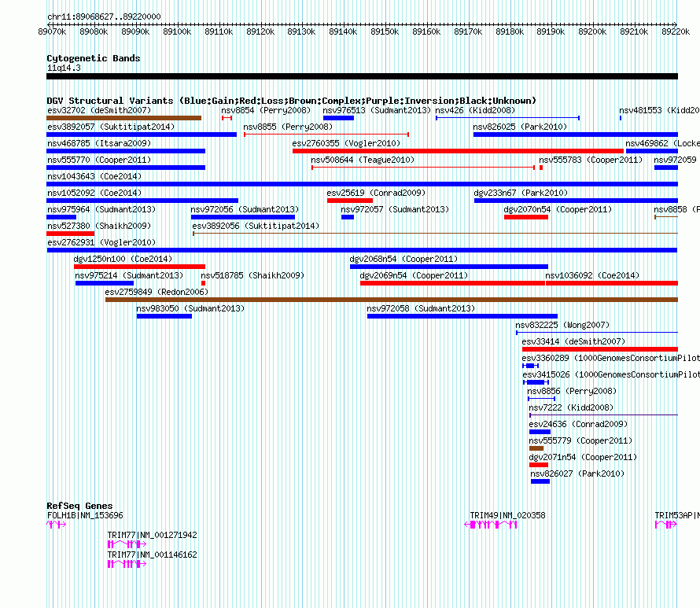The width and height of the screenshot is (700, 608).
Task: Click the brown nsv555779 complex bar
Action: click(536, 448)
